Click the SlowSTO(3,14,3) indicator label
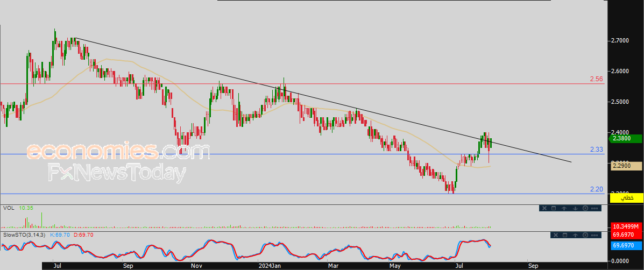 (x=25, y=235)
